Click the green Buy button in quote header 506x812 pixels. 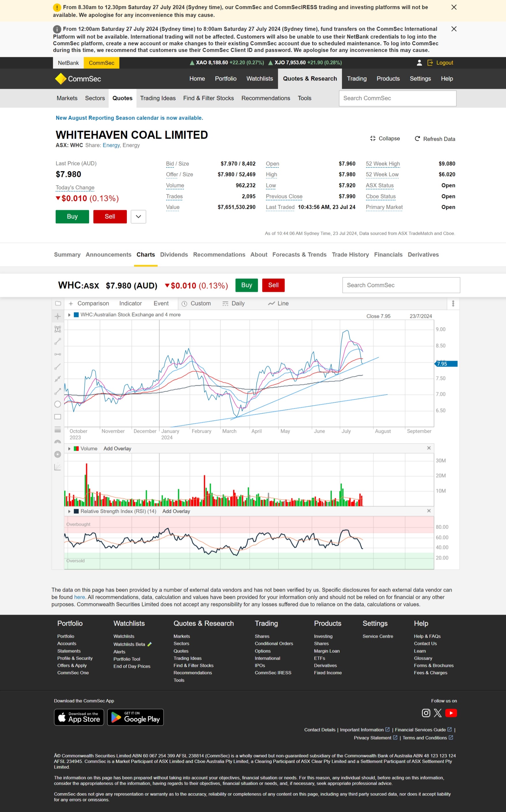(72, 217)
